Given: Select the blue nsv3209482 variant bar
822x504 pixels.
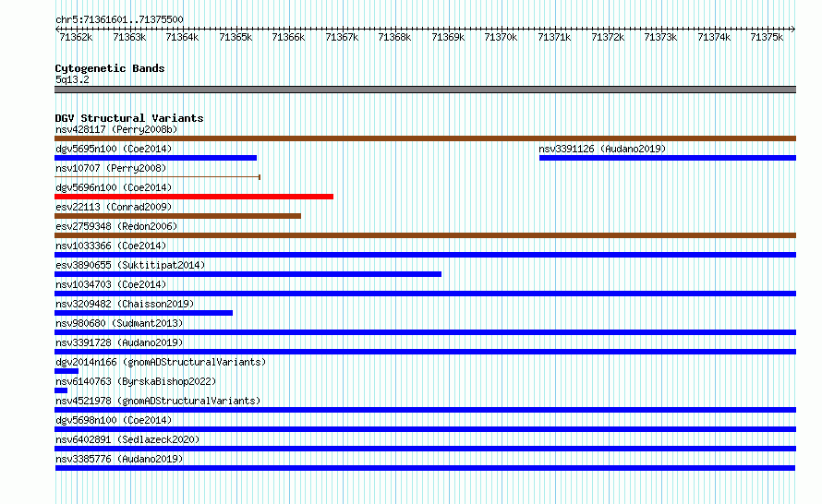Looking at the screenshot, I should click(144, 313).
